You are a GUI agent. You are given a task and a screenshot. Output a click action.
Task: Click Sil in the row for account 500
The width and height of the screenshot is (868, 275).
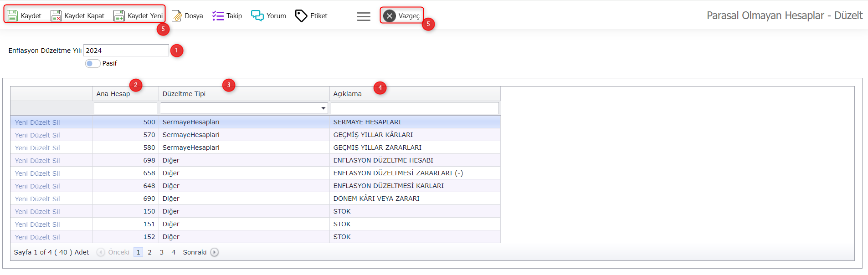tap(56, 122)
